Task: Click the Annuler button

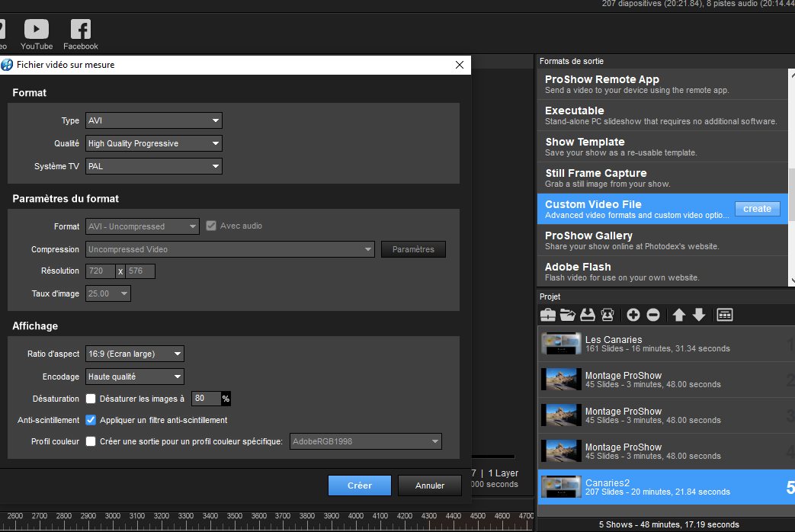Action: click(x=430, y=486)
